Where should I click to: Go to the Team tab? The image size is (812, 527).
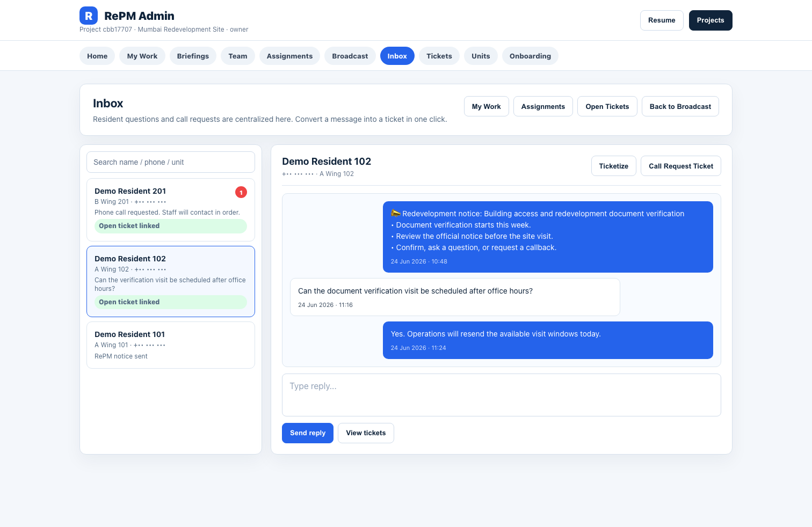coord(238,56)
